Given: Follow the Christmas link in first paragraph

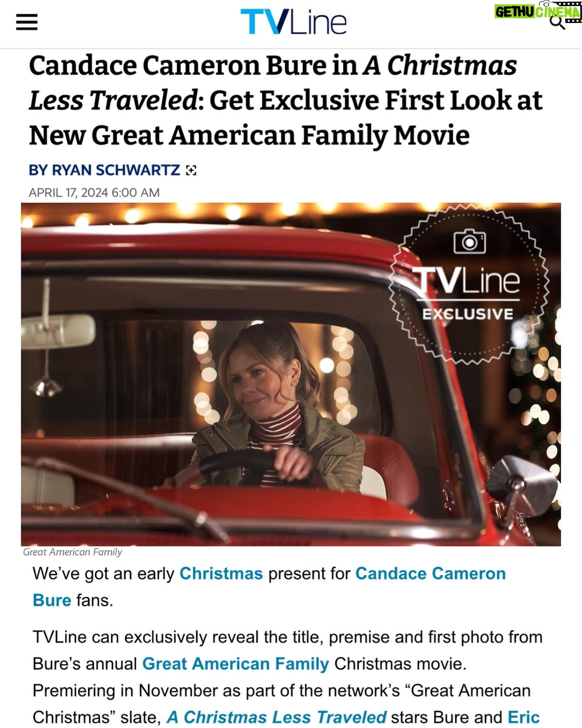Looking at the screenshot, I should click(x=221, y=574).
